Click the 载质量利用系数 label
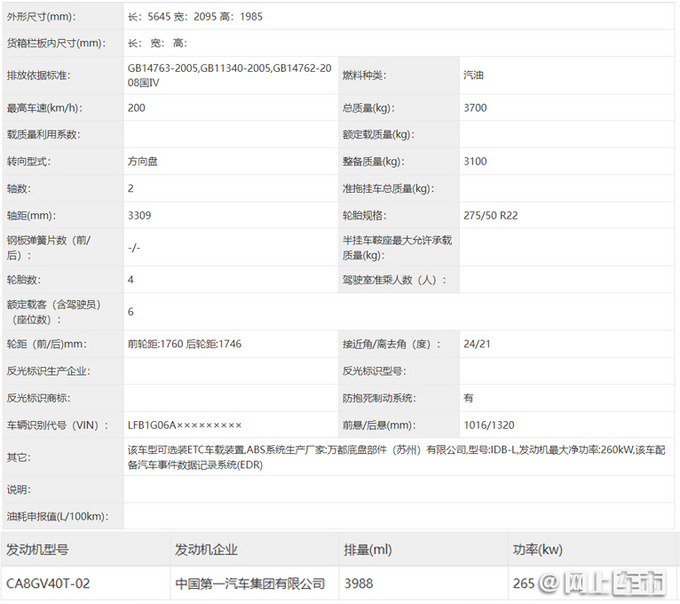680x604 pixels. click(43, 134)
